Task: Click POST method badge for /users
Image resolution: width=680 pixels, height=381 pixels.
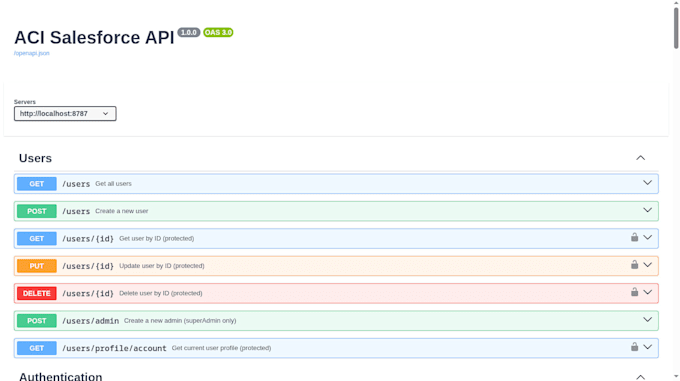Action: pyautogui.click(x=37, y=211)
